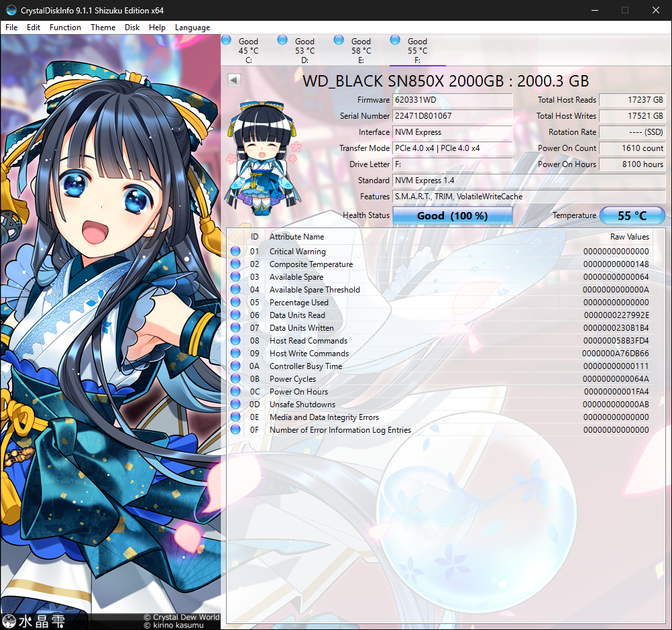
Task: Click the F: drive status orb
Action: click(395, 40)
